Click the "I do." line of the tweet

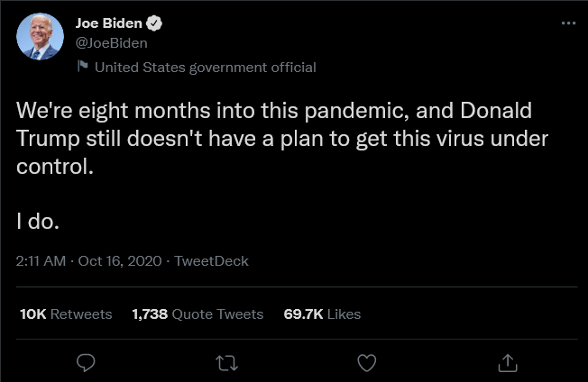point(38,220)
